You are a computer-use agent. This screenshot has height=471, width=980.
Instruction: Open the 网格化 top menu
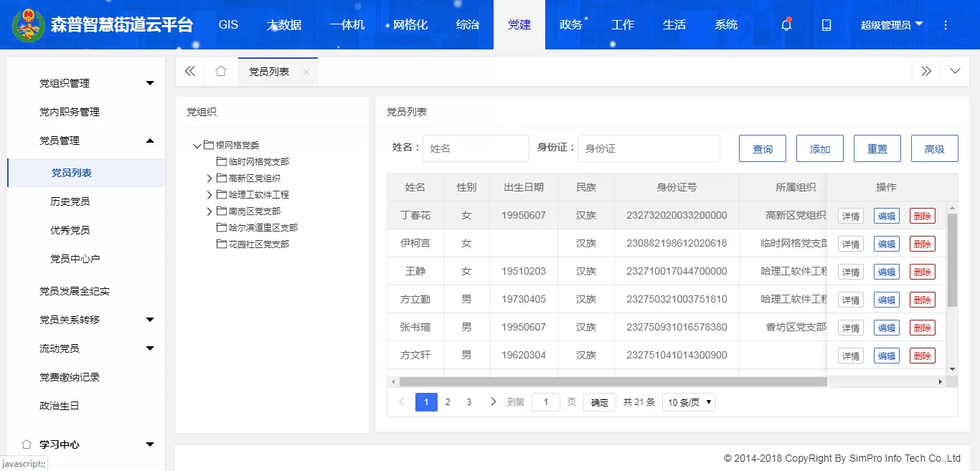click(x=410, y=25)
